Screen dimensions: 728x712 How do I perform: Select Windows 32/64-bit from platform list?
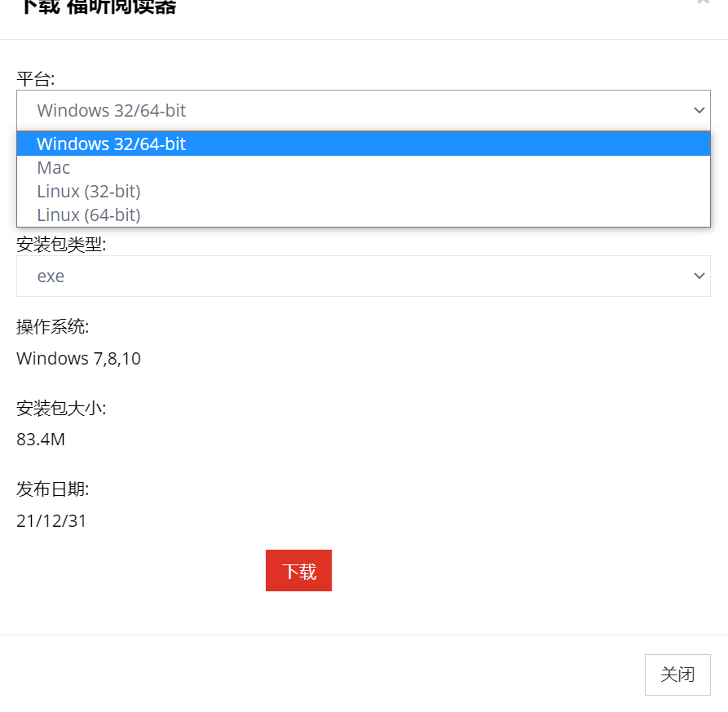coord(112,144)
